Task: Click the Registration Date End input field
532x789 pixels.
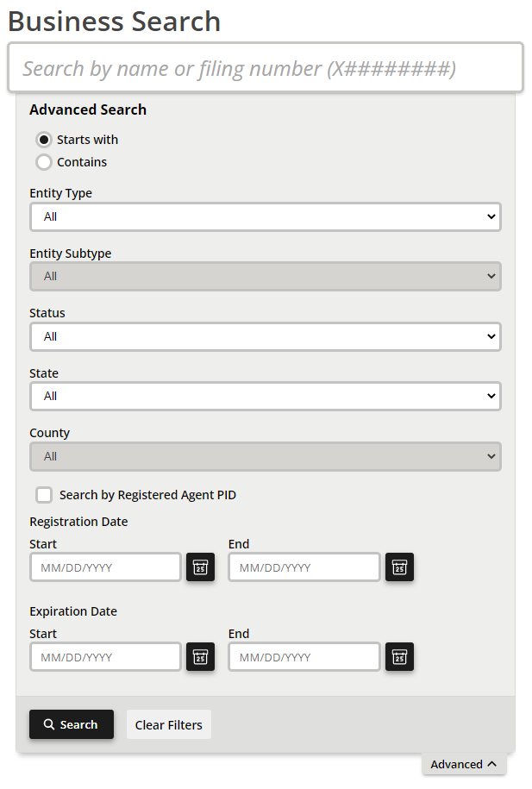Action: [304, 567]
